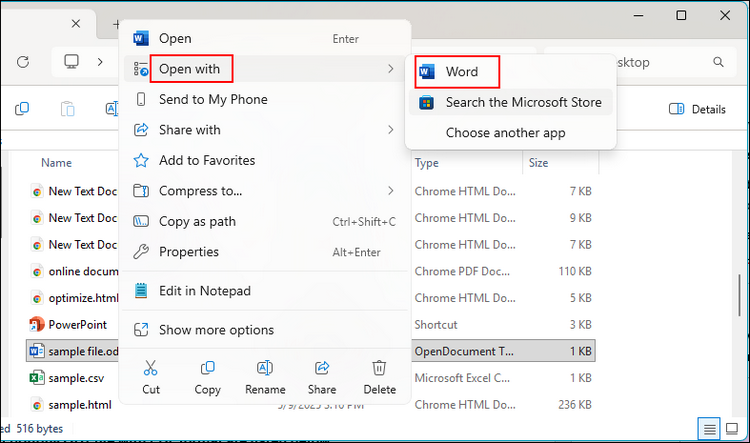Click the Open with icon

click(x=141, y=69)
